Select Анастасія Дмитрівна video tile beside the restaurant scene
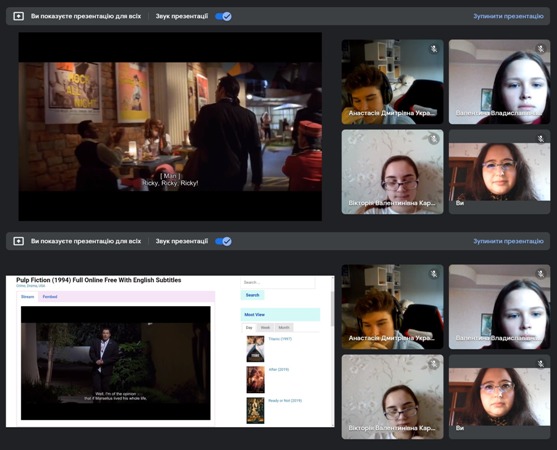This screenshot has width=557, height=450. 393,82
